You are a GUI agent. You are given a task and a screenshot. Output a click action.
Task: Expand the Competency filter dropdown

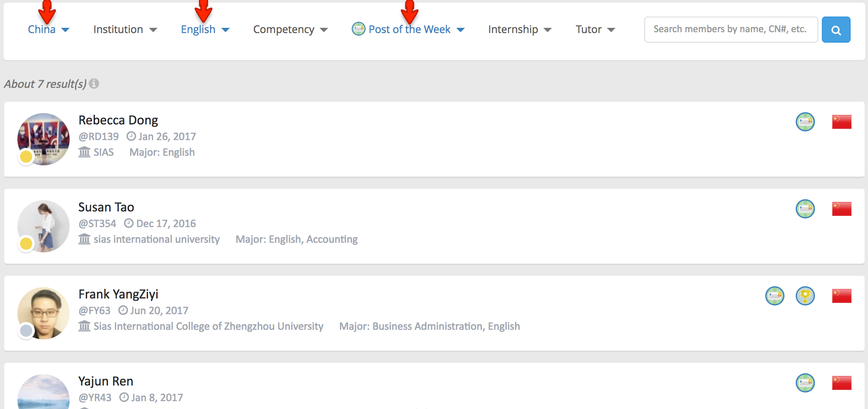(x=290, y=30)
